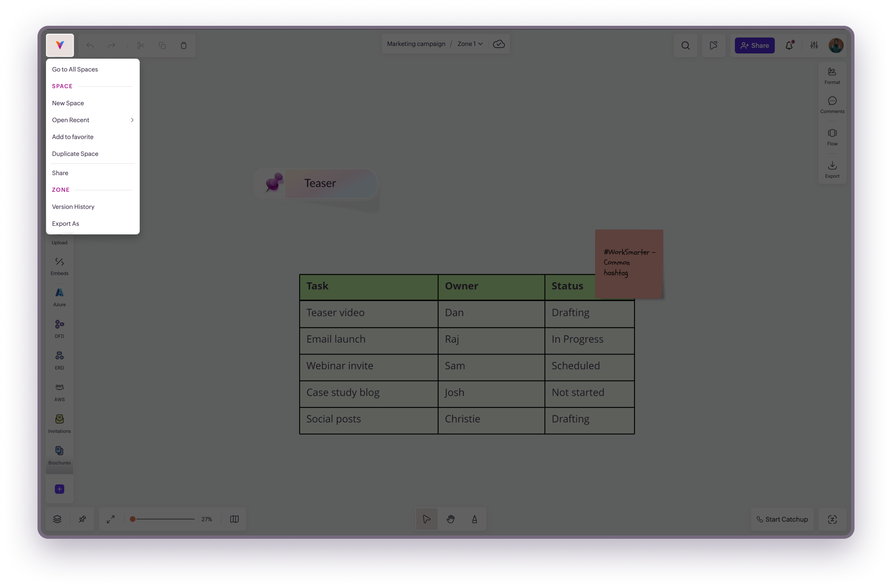This screenshot has height=588, width=892.
Task: Open notifications bell
Action: click(x=789, y=45)
